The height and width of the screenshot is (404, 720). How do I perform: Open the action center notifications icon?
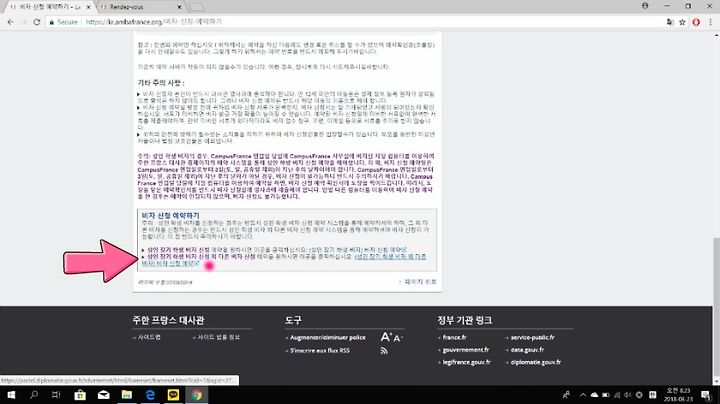(x=706, y=395)
